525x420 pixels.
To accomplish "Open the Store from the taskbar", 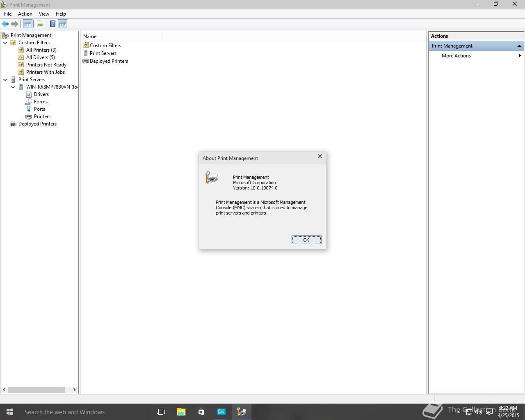I will (201, 412).
